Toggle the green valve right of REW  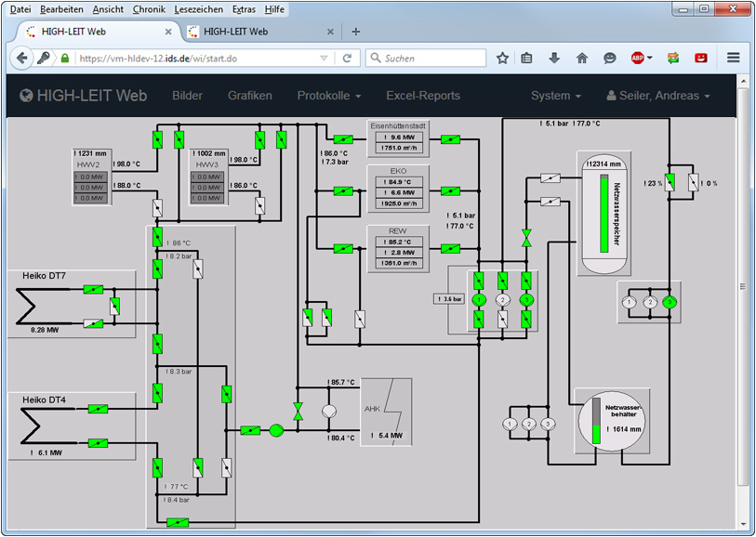[x=451, y=248]
